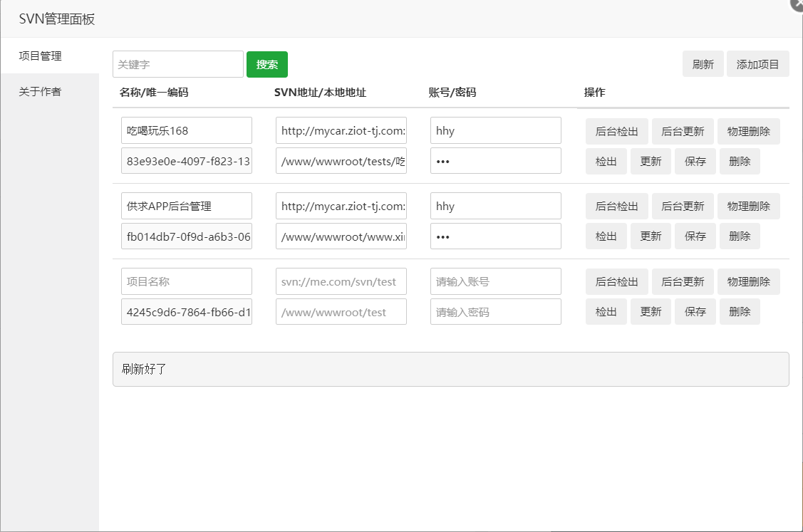Edit the local path /www/wwwroot/tests field
This screenshot has height=532, width=803.
click(341, 161)
